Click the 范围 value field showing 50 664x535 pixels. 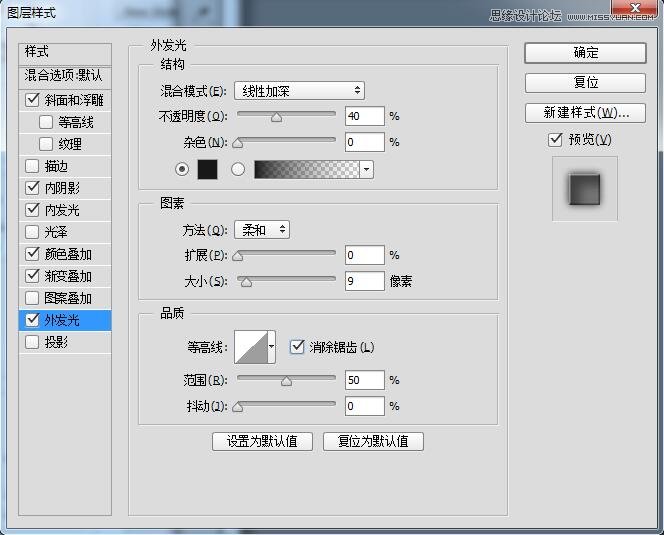click(x=365, y=380)
